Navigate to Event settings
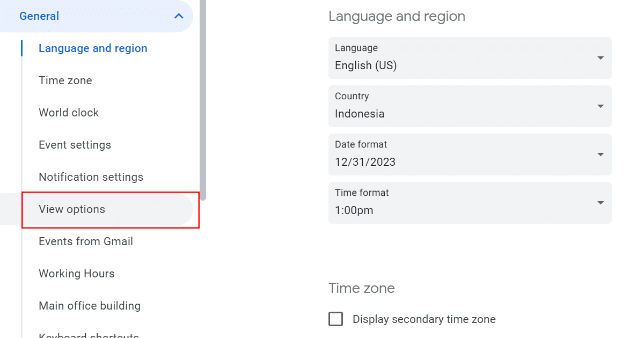Screen dimensions: 644x338 [x=75, y=145]
